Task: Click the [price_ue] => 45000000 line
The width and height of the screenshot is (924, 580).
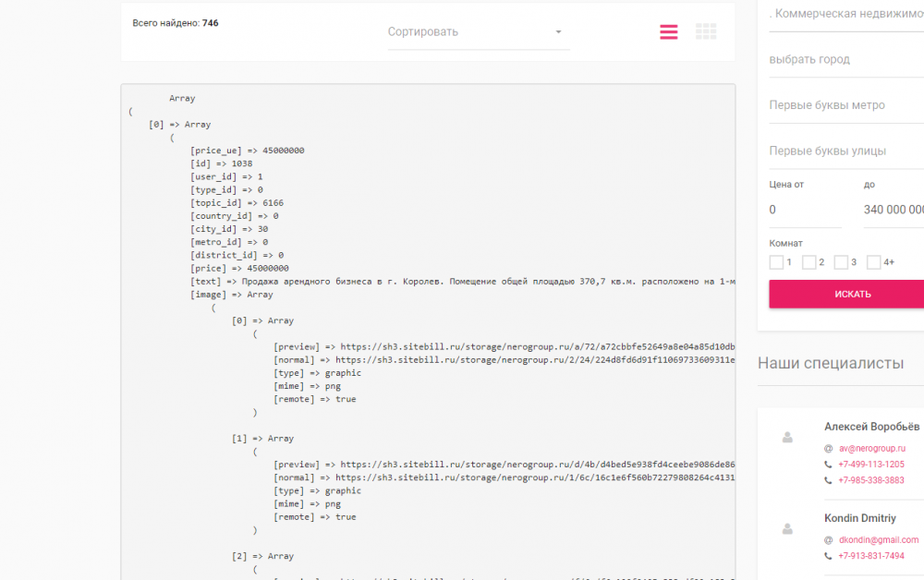Action: [x=247, y=151]
